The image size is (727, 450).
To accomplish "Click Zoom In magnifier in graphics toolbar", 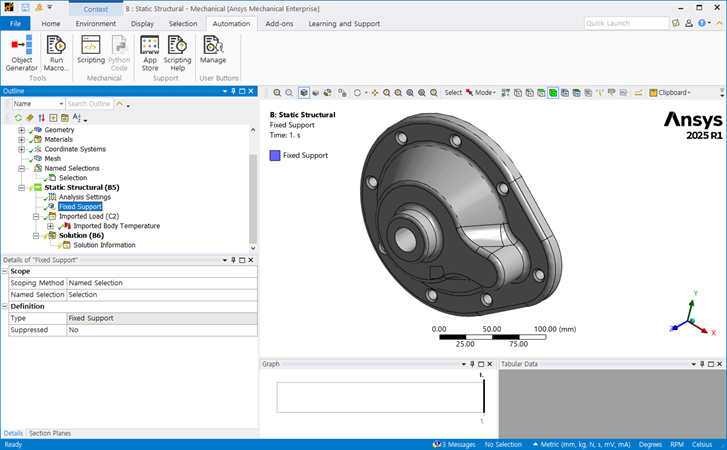I will (277, 93).
